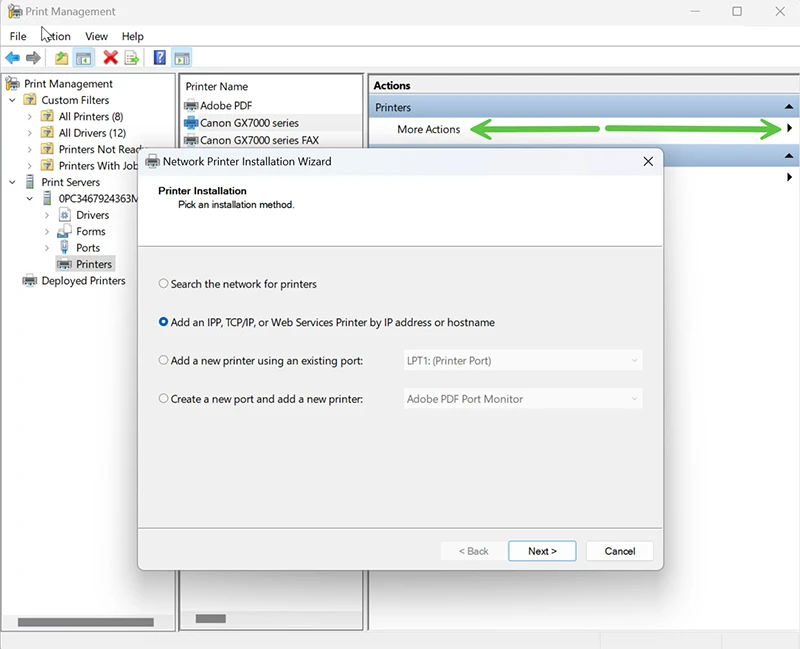The image size is (800, 649).
Task: Select Canon GX7000 series in the printer list
Action: 250,122
